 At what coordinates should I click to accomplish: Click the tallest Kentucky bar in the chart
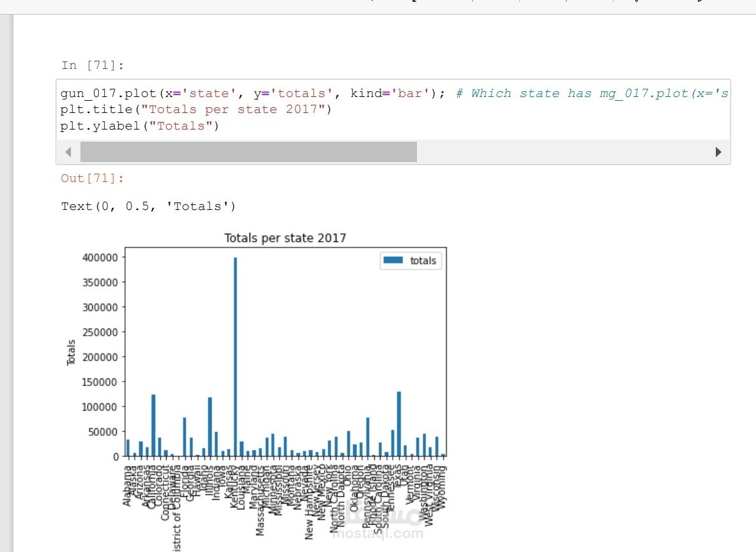(x=236, y=351)
